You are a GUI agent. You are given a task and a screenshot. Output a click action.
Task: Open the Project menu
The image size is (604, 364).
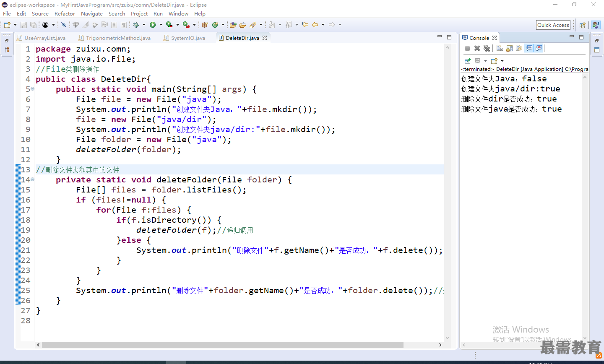coord(139,13)
